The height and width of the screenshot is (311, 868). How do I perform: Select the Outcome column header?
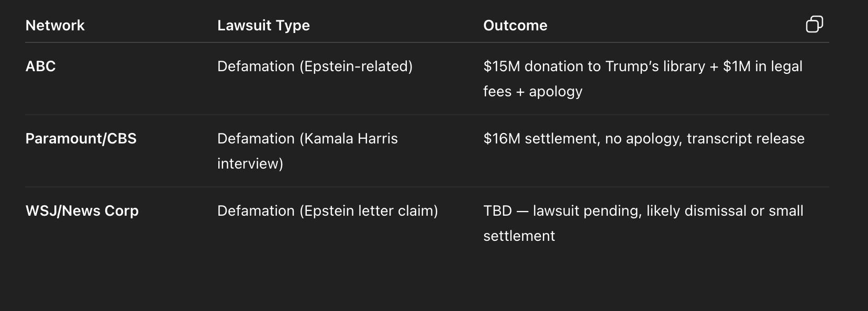click(x=515, y=25)
